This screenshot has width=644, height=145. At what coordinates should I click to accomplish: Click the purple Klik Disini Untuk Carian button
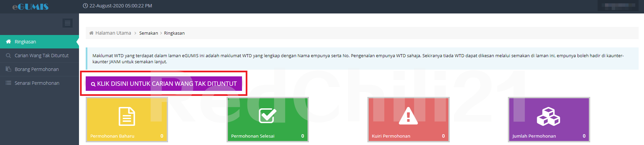click(164, 84)
